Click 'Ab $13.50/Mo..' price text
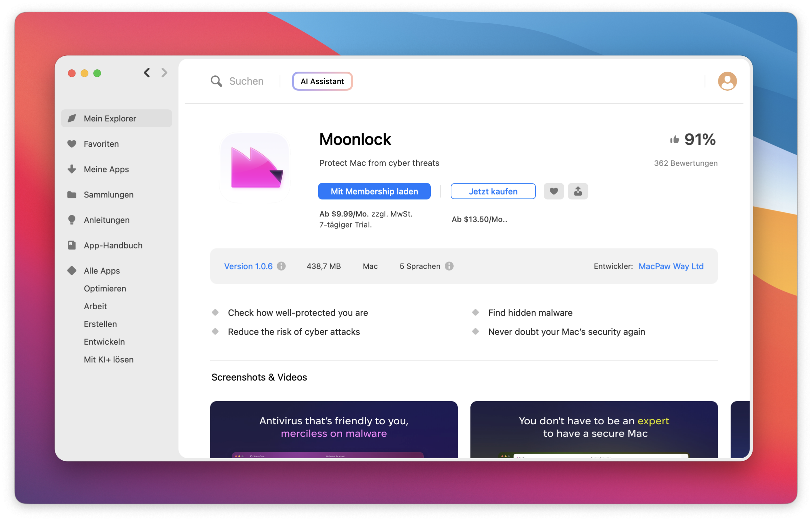Screen dimensions: 812x521 [480, 219]
